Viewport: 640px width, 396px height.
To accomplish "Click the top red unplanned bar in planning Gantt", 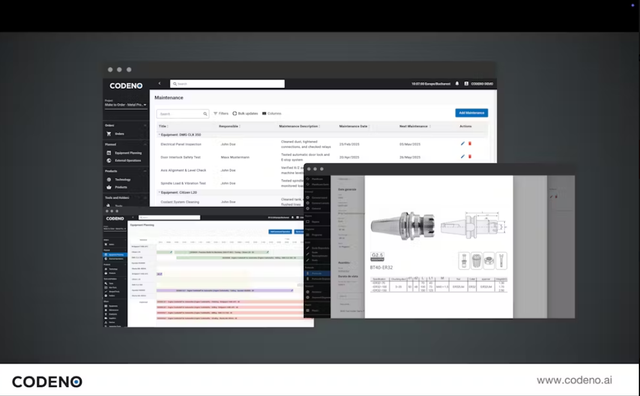I will (x=230, y=302).
